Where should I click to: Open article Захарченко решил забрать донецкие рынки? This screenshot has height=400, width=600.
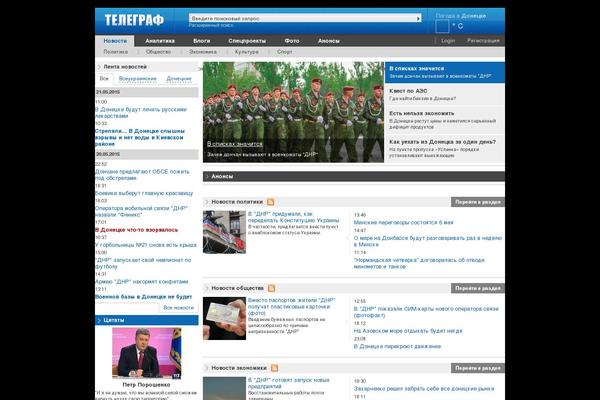coord(424,389)
